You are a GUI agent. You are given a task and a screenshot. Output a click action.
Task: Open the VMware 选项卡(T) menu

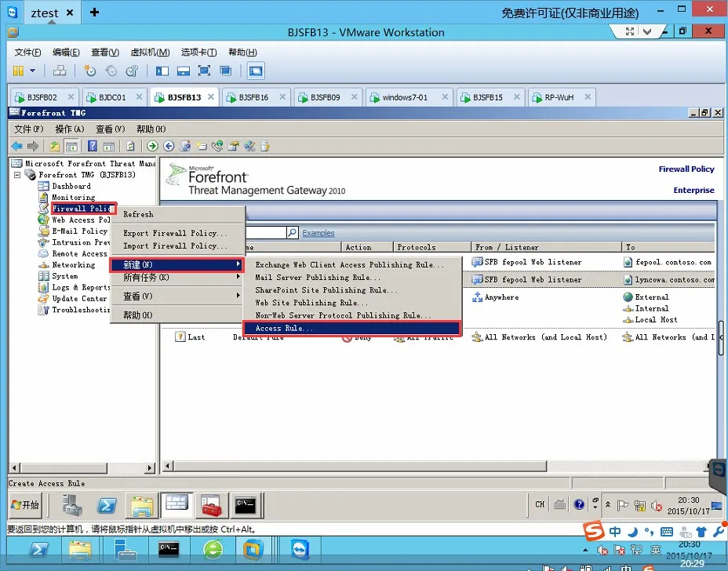[x=198, y=52]
